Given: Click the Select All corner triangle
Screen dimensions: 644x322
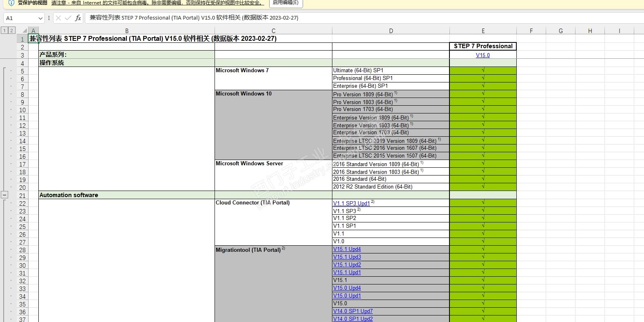Looking at the screenshot, I should [x=24, y=31].
